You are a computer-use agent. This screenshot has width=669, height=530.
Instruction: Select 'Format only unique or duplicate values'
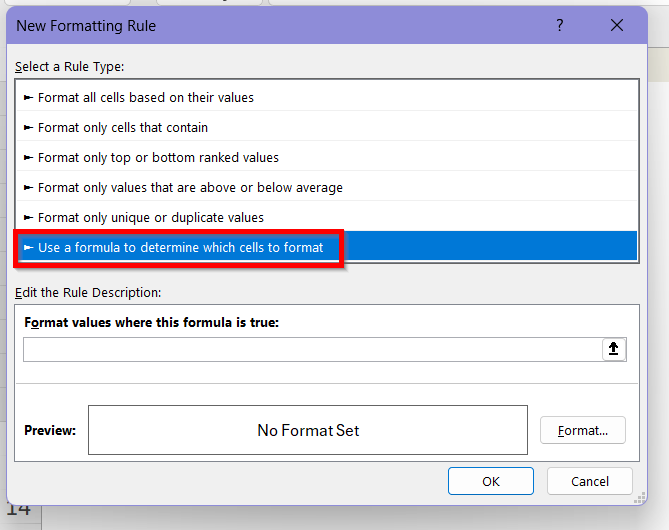(x=326, y=217)
